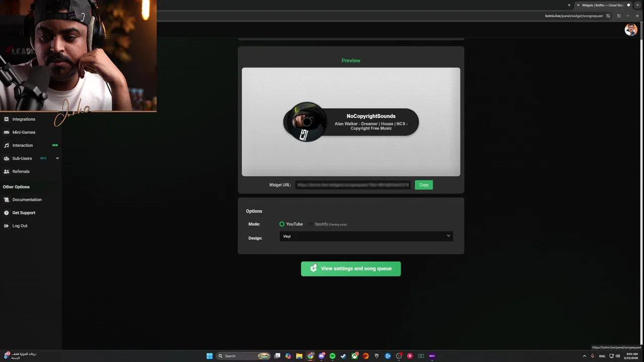
Task: Open the user profile avatar
Action: pos(630,30)
